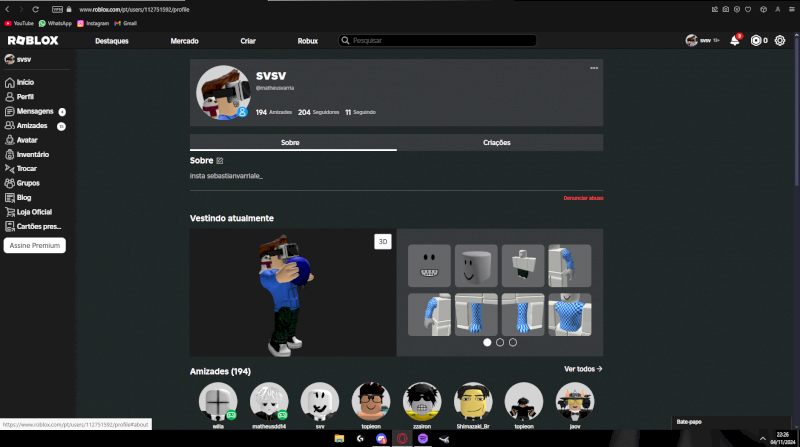Open Gmail bookmark
The height and width of the screenshot is (447, 800).
[126, 23]
